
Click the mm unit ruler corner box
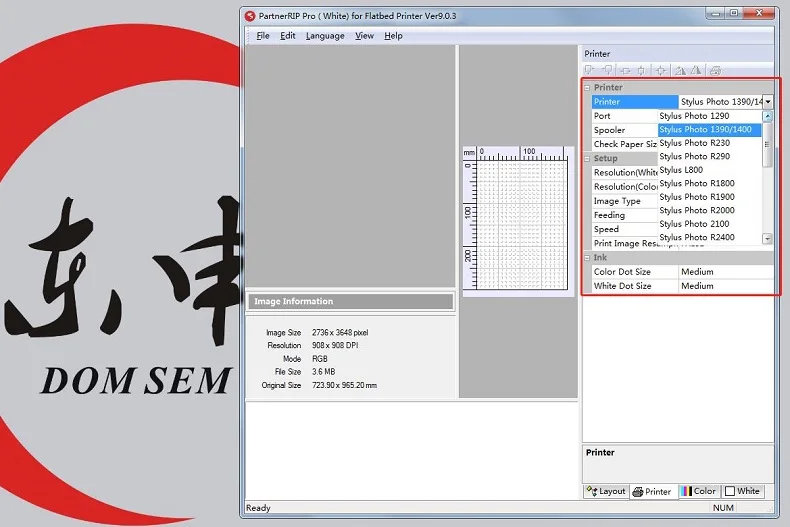click(469, 153)
